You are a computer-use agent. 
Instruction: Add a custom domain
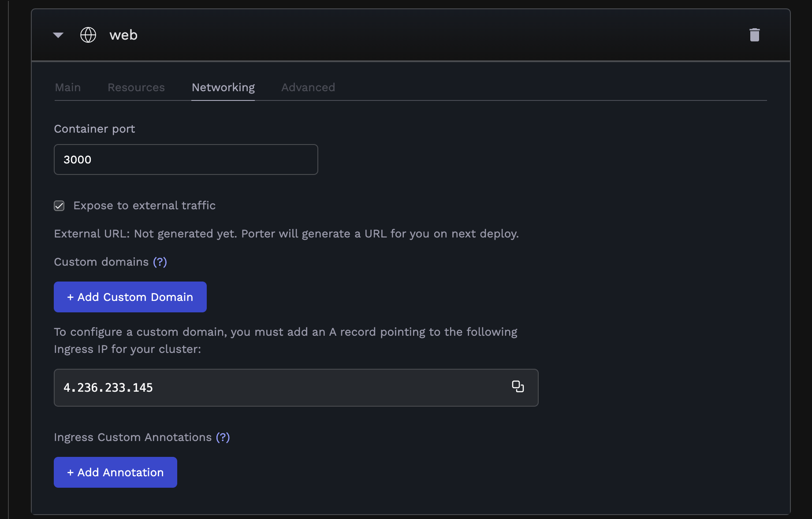(130, 297)
